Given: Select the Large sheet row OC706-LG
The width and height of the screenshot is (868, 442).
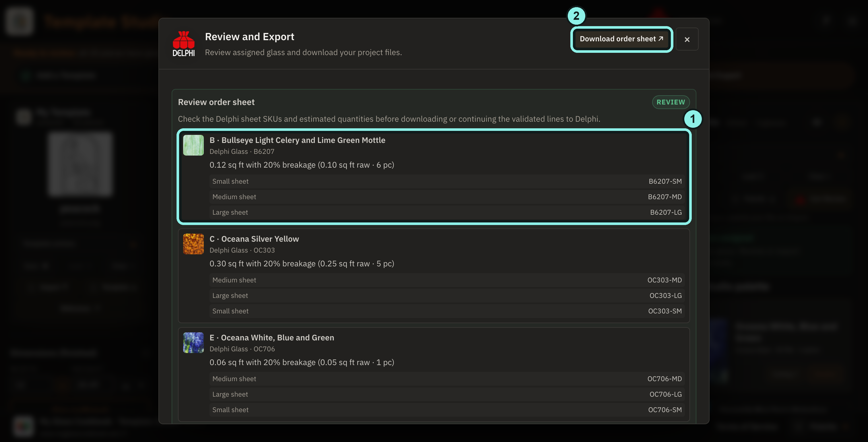Looking at the screenshot, I should tap(447, 394).
